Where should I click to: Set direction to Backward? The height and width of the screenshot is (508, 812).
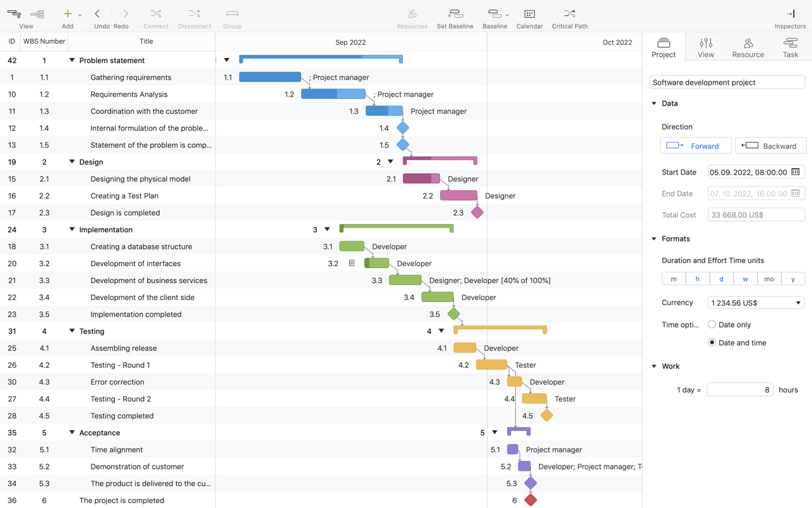click(770, 146)
